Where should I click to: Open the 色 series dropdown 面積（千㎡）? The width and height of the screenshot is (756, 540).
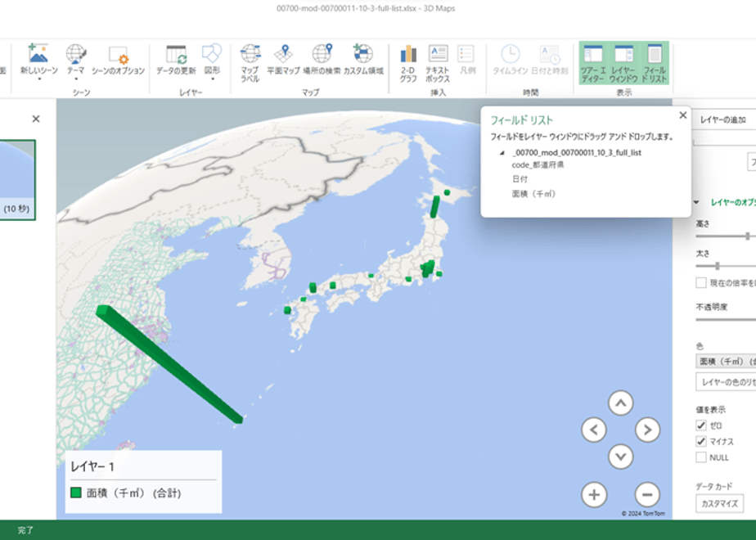pyautogui.click(x=726, y=361)
